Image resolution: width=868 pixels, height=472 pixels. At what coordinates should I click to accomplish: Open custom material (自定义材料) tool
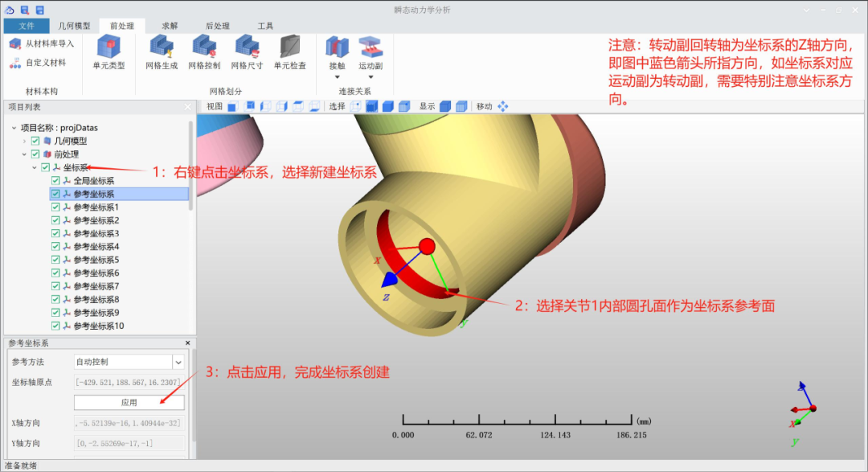click(38, 64)
